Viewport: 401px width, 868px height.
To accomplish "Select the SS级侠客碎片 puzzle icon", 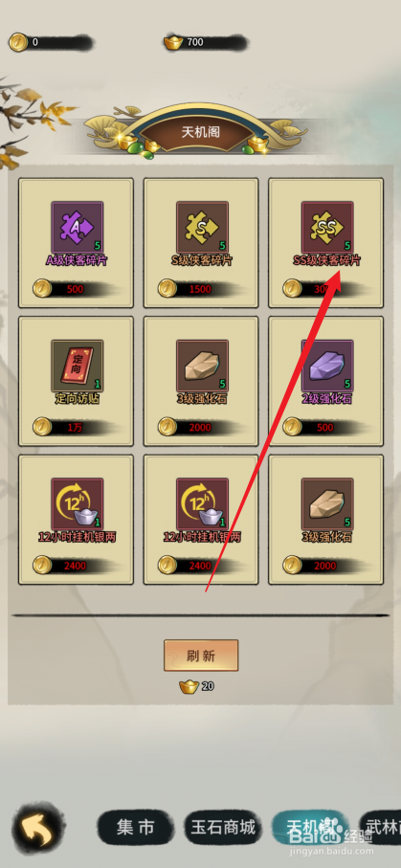I will coord(327,227).
